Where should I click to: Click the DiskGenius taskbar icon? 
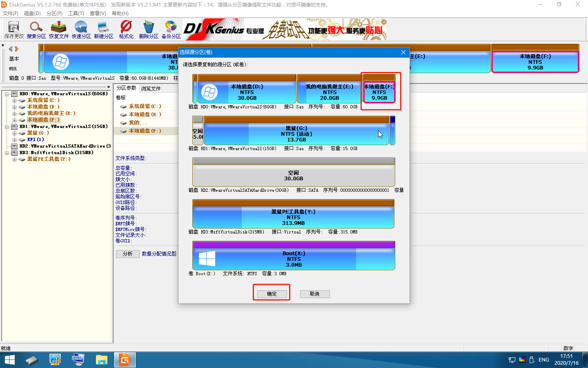(x=125, y=360)
